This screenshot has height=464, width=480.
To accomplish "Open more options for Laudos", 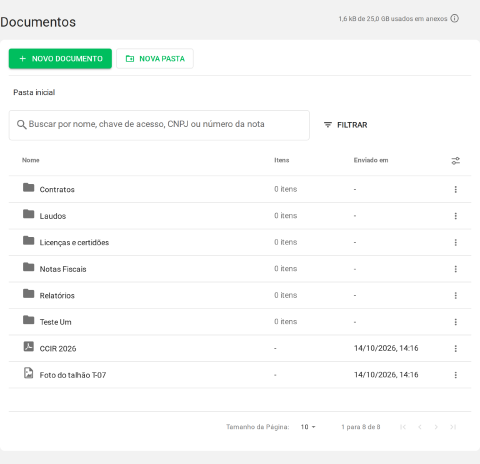I will point(456,216).
